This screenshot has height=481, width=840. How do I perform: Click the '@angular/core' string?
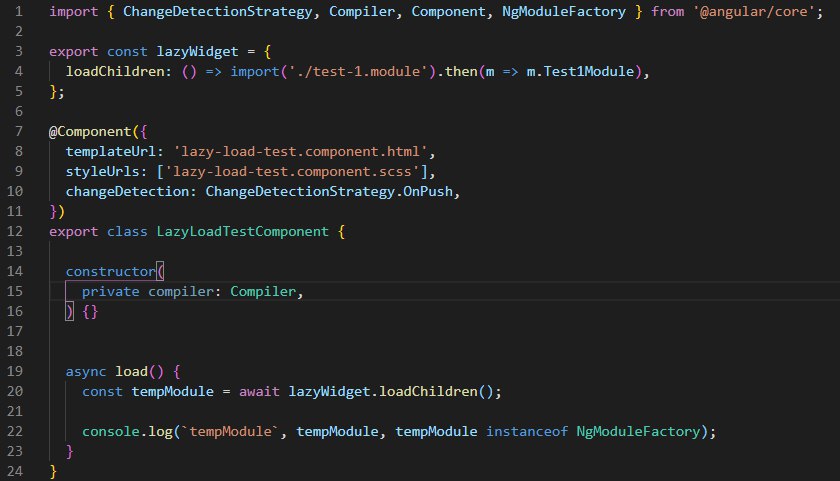point(754,11)
